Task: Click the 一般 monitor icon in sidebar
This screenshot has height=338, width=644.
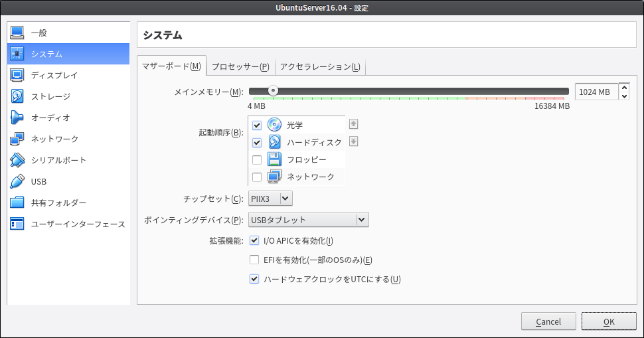Action: tap(17, 33)
